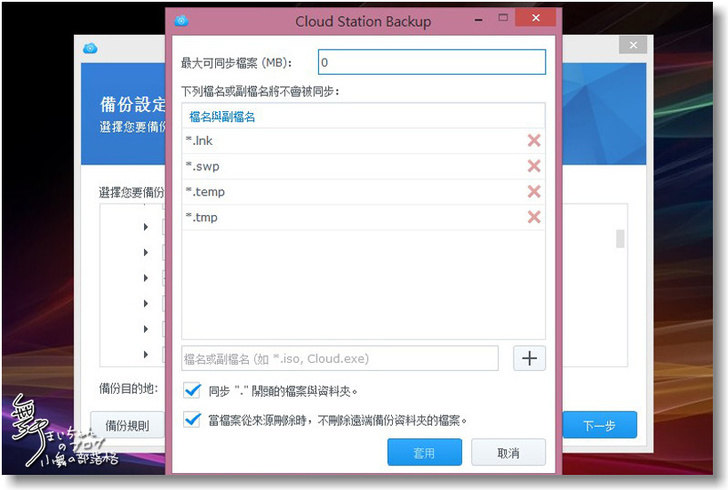Select the *.tmp row text

click(x=202, y=217)
